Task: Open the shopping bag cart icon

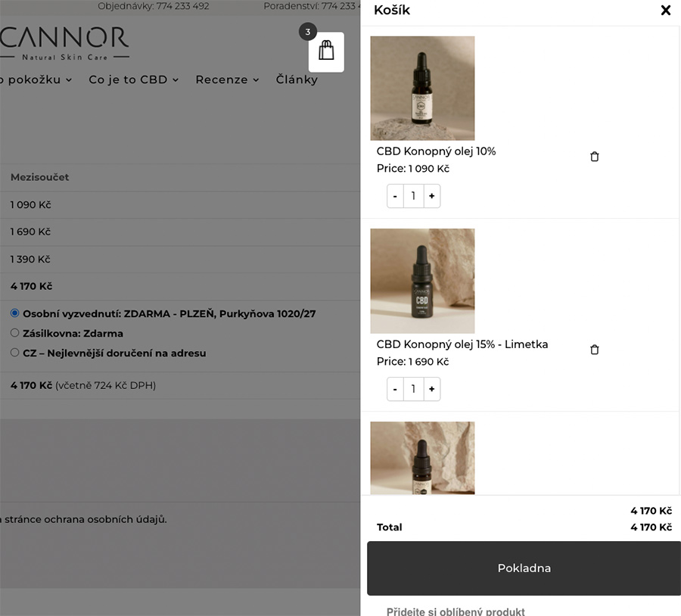Action: point(326,51)
